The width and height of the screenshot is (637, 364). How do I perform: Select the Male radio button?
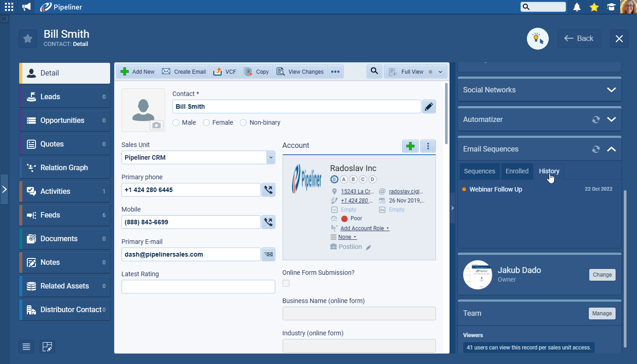tap(176, 122)
